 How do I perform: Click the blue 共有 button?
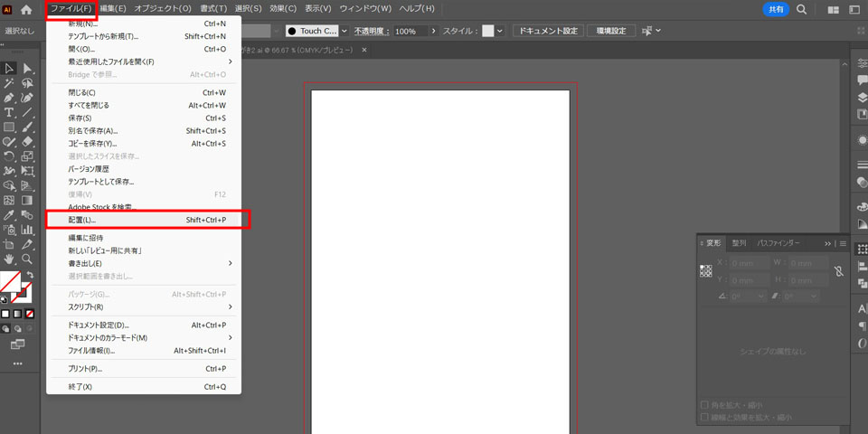(775, 9)
